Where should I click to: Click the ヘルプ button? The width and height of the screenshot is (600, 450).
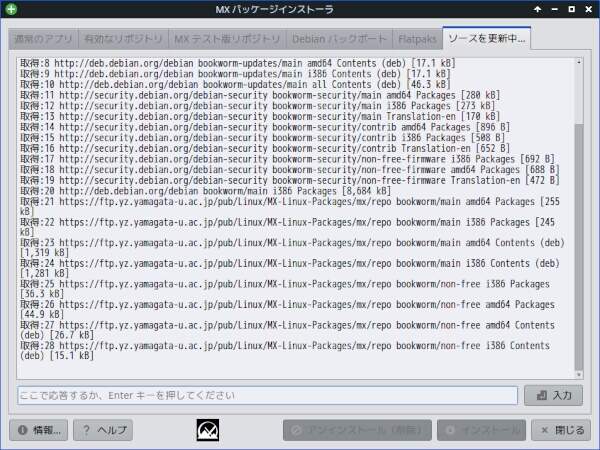[x=103, y=430]
